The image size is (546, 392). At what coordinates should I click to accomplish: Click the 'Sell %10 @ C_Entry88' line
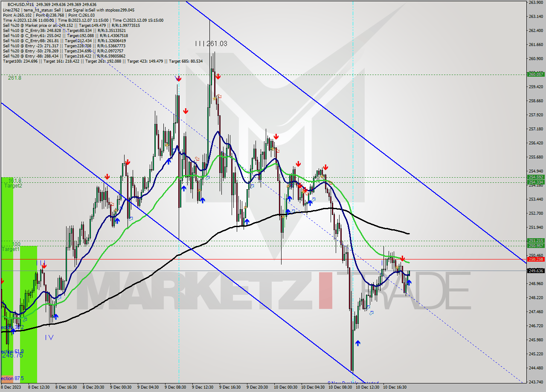coord(65,40)
